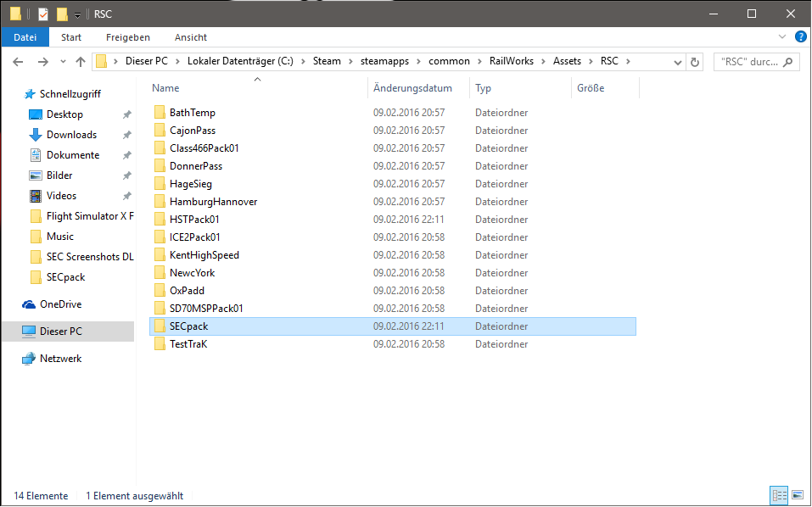
Task: Select the DonnerPass folder
Action: [196, 166]
